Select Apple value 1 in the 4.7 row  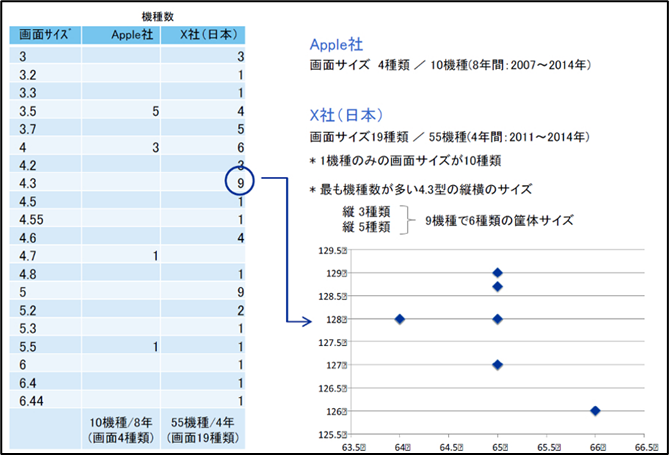155,256
